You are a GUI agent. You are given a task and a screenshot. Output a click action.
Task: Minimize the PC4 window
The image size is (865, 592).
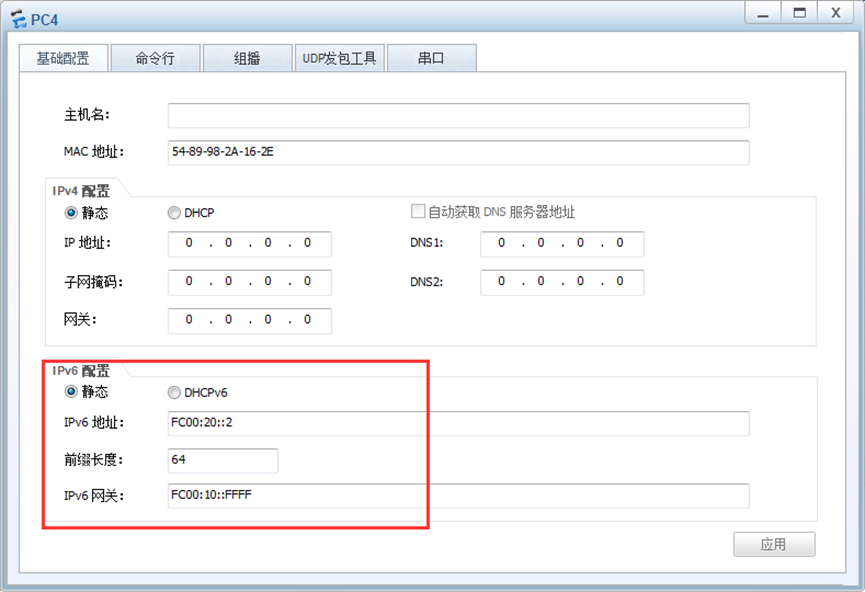coord(763,13)
